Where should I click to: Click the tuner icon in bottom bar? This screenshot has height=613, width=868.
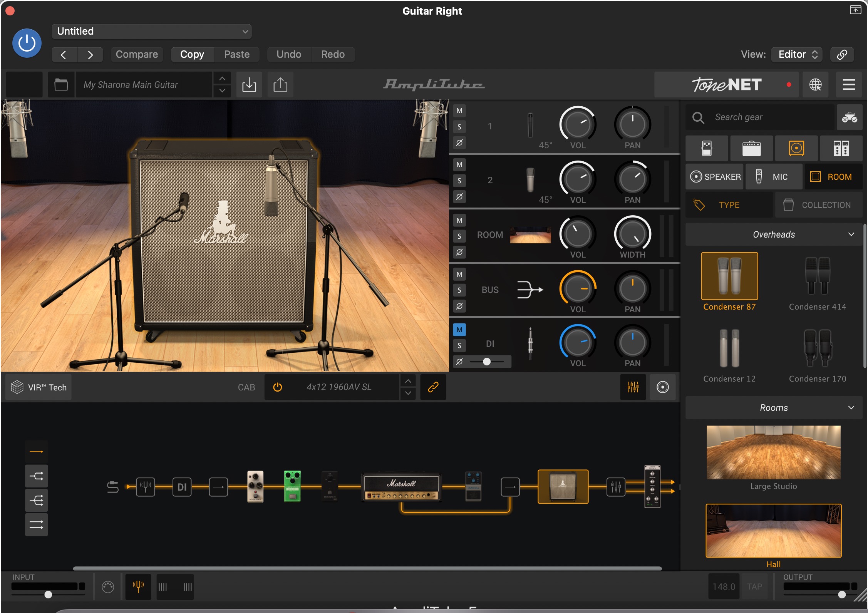point(138,587)
